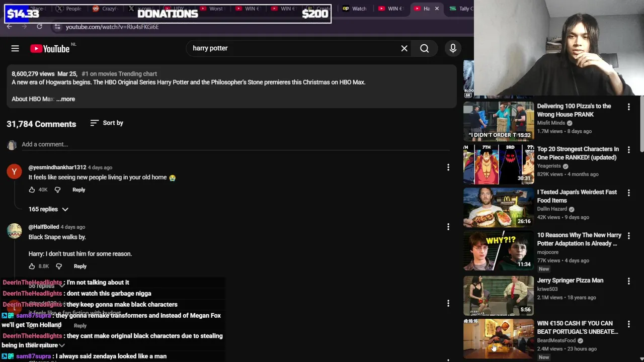Click the Add a comment field
This screenshot has width=644, height=362.
(235, 144)
